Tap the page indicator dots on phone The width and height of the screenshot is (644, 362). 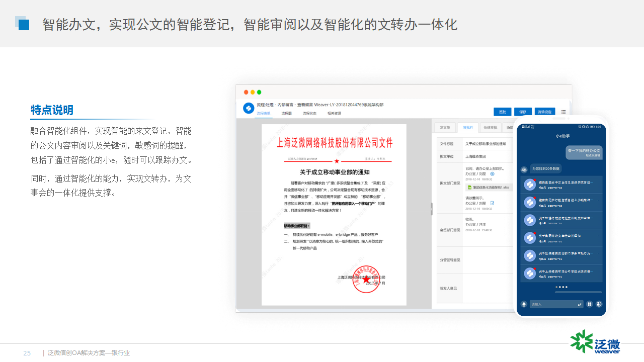pyautogui.click(x=561, y=287)
